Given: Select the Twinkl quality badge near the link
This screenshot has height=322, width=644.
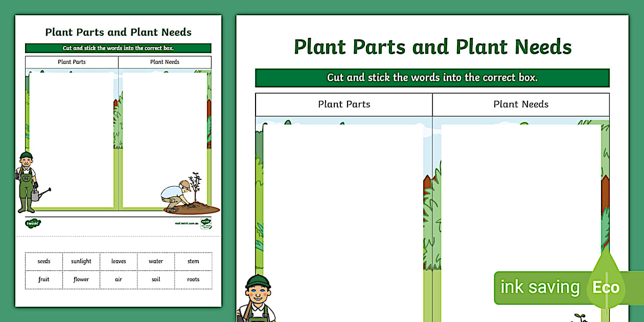Looking at the screenshot, I should pyautogui.click(x=207, y=223).
